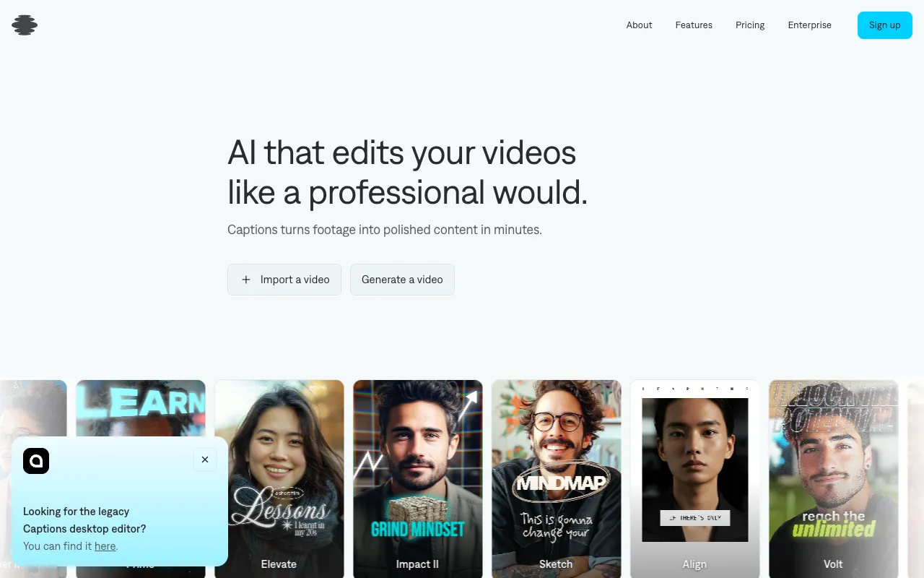Open the legacy desktop editor via 'here' link
924x578 pixels.
tap(105, 545)
